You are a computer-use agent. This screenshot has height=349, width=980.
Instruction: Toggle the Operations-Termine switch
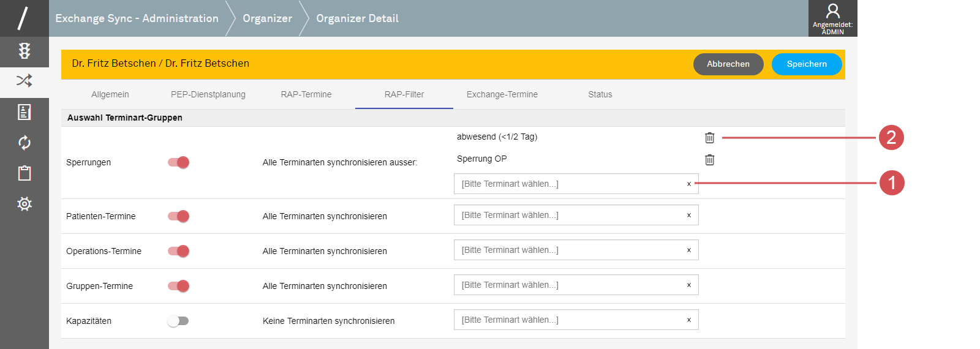tap(178, 251)
